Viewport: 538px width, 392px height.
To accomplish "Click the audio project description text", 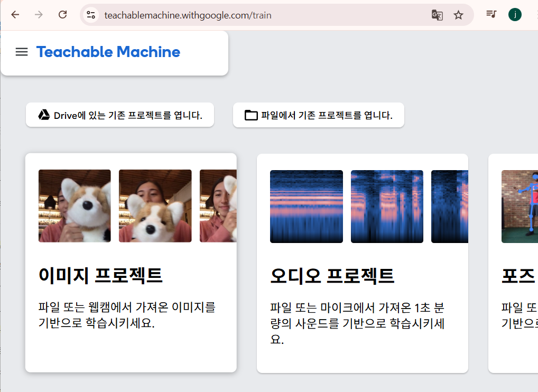I will click(357, 323).
